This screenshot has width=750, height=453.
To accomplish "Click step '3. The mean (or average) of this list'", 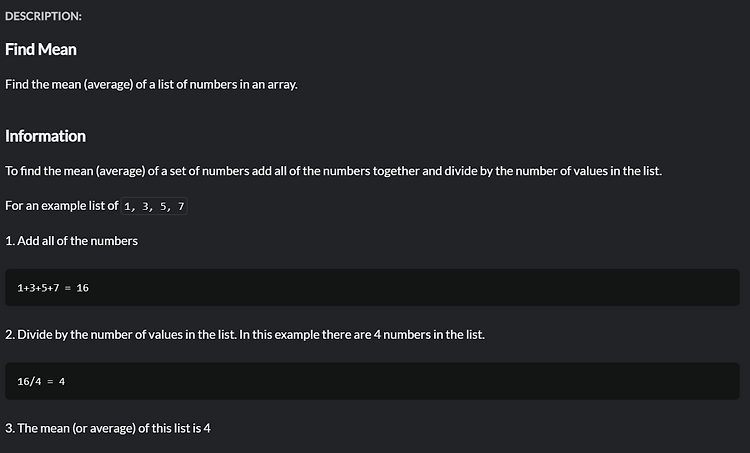I will (108, 428).
